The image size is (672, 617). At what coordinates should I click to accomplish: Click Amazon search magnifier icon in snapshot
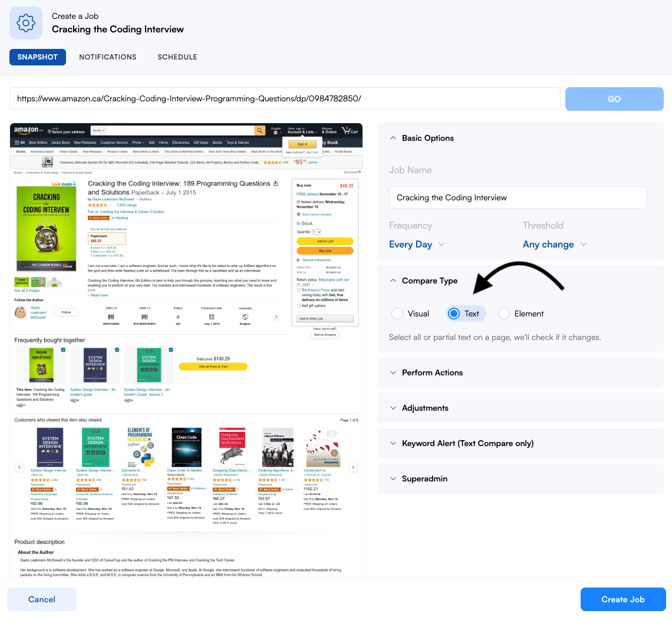[x=260, y=130]
